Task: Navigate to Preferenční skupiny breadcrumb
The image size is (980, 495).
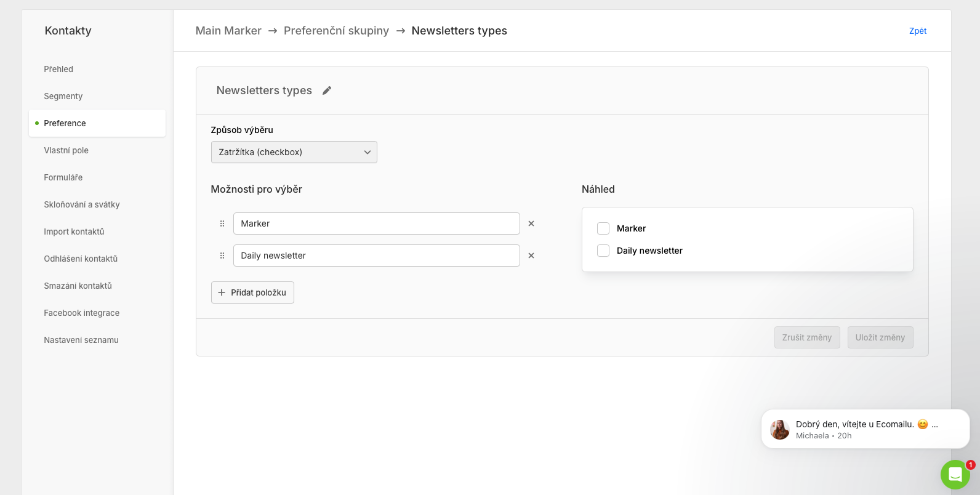Action: pos(336,31)
